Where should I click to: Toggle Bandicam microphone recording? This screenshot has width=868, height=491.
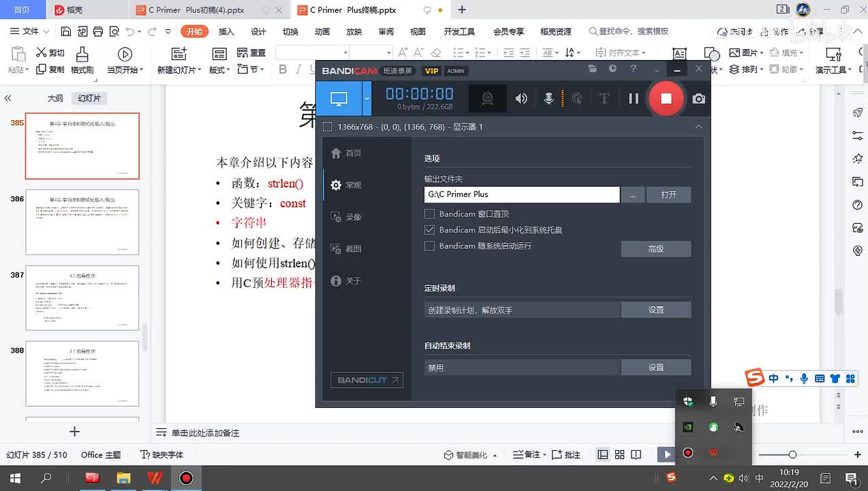click(x=548, y=99)
